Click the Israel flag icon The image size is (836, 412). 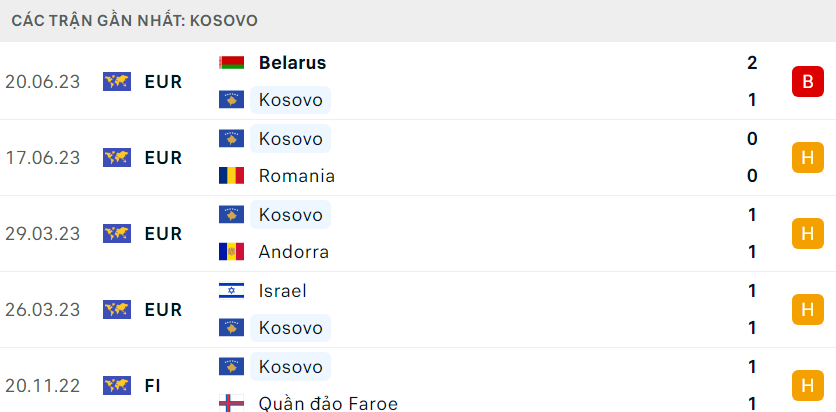[231, 291]
